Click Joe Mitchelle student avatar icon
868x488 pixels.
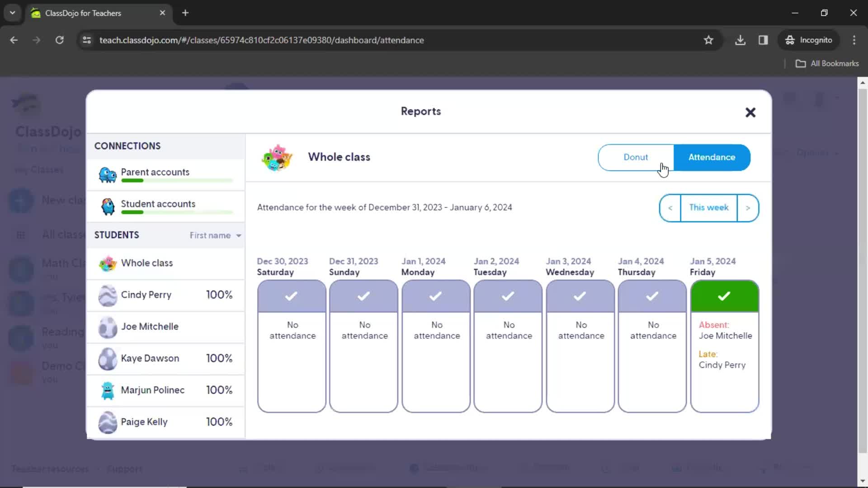pos(107,327)
